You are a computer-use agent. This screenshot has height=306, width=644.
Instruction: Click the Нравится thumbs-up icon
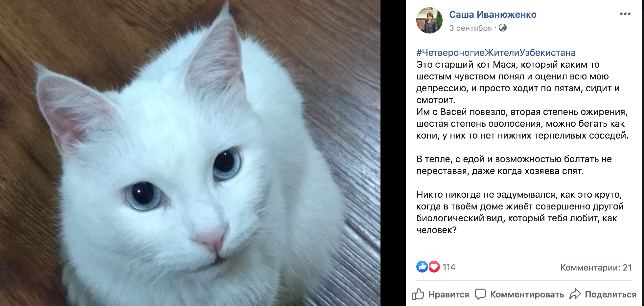tap(418, 294)
